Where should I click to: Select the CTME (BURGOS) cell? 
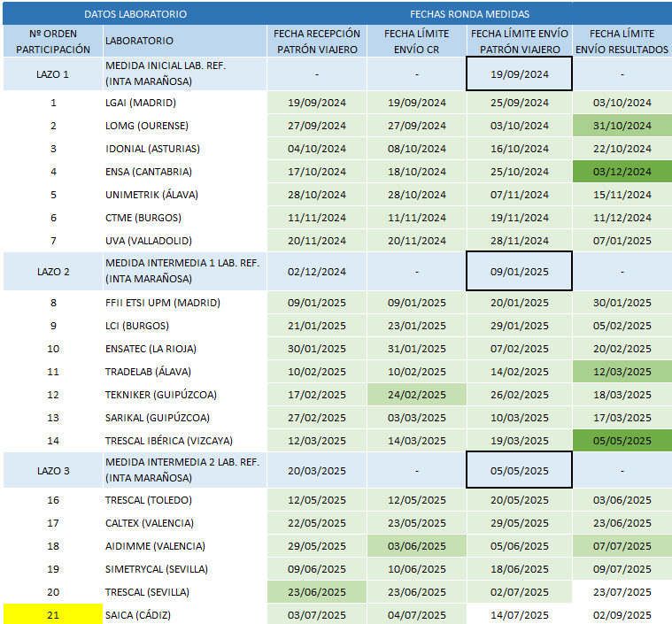coord(185,218)
